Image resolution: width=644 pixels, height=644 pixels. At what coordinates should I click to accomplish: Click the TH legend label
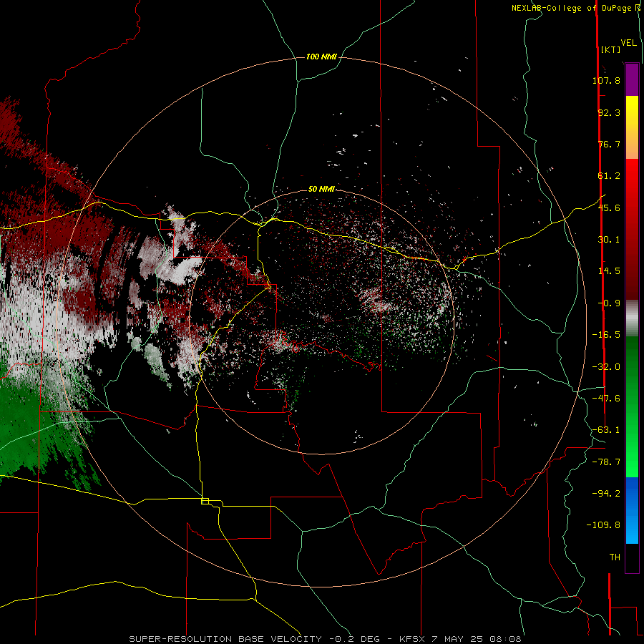[615, 557]
